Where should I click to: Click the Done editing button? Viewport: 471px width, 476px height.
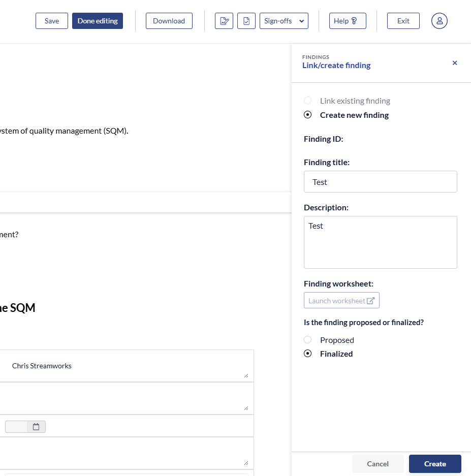[98, 21]
